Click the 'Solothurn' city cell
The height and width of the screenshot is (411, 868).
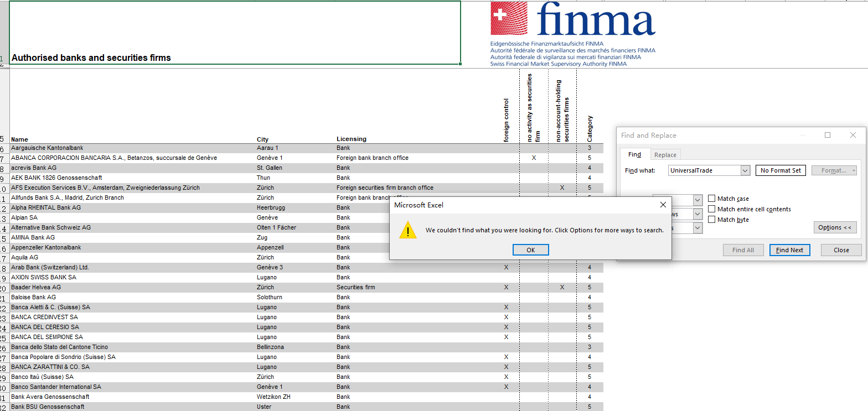(x=295, y=297)
